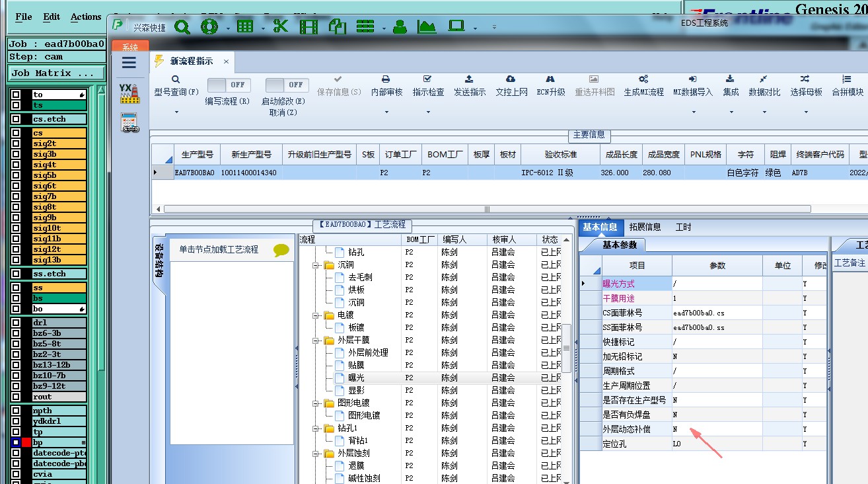This screenshot has height=484, width=868.
Task: Select the green scissors cut icon
Action: 281,26
